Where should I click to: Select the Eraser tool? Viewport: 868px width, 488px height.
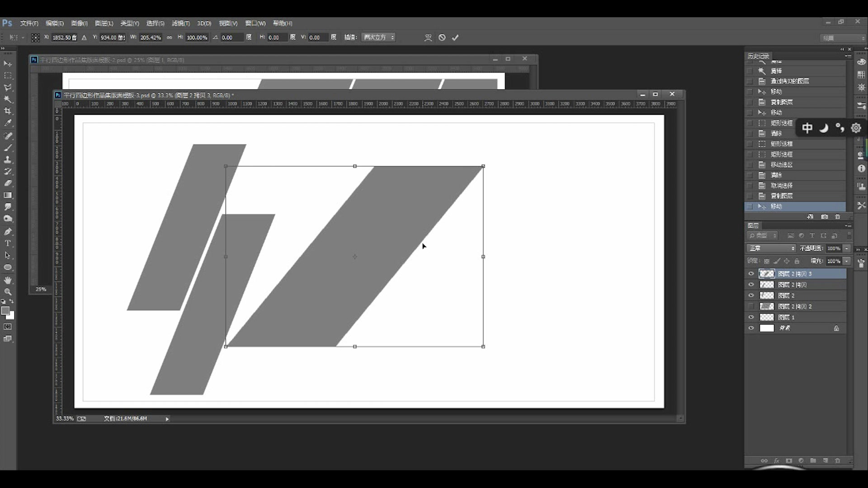8,183
